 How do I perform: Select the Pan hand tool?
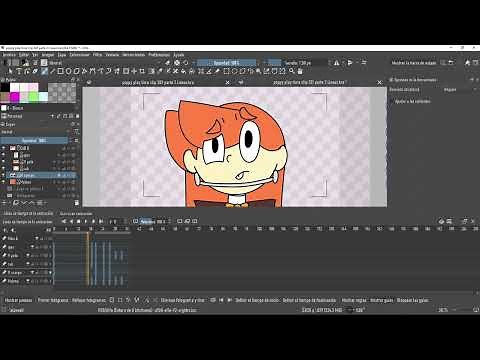(300, 71)
